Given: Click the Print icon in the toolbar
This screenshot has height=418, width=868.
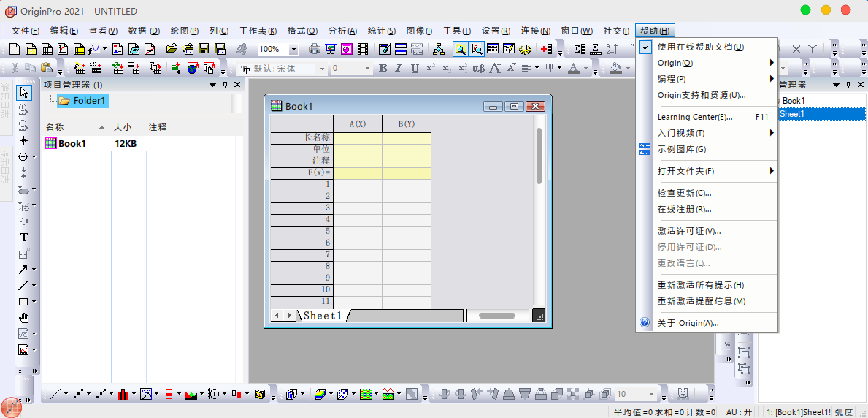Looking at the screenshot, I should click(315, 49).
